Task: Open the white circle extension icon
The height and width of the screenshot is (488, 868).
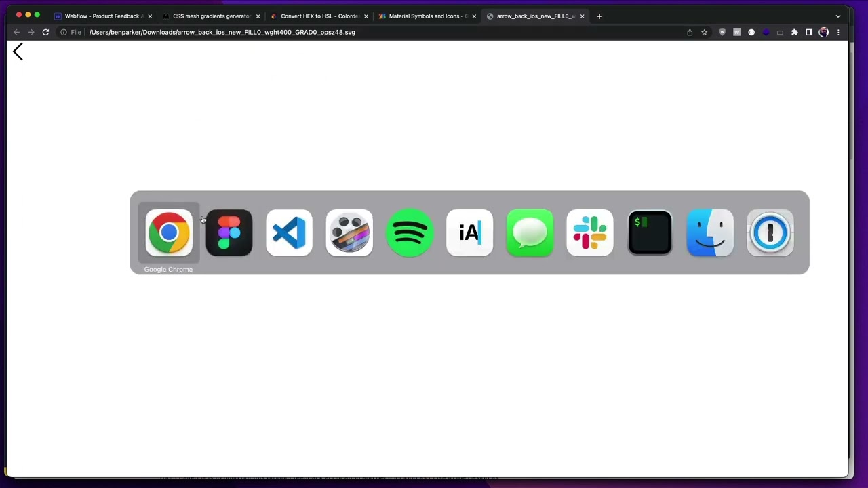Action: [x=751, y=32]
